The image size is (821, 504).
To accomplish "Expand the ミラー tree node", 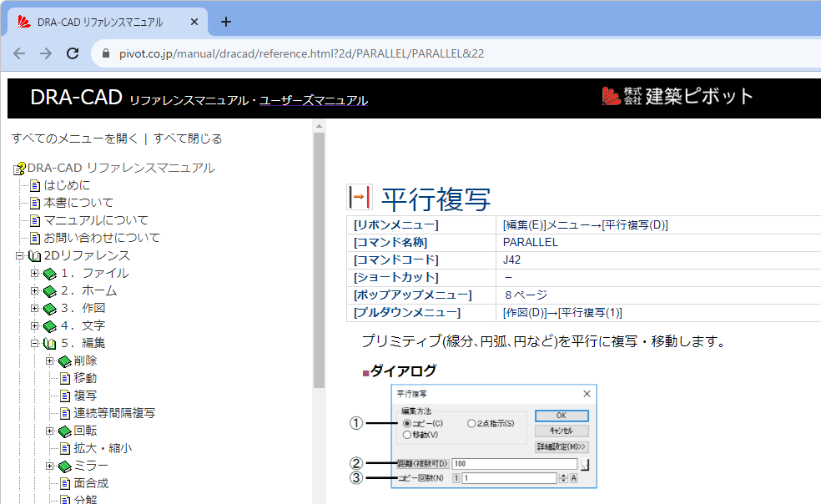I will [50, 466].
